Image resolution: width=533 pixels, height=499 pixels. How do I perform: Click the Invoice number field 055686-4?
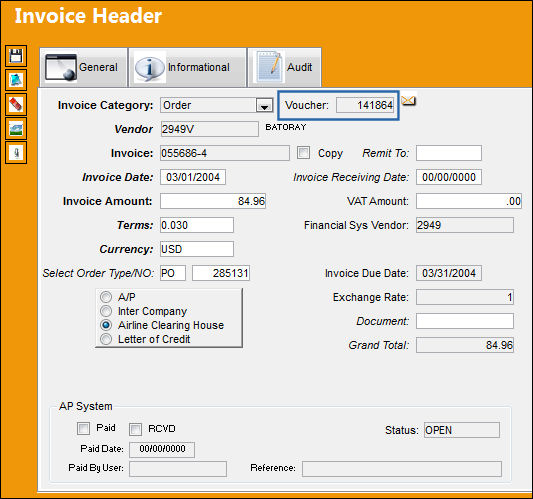tap(225, 153)
